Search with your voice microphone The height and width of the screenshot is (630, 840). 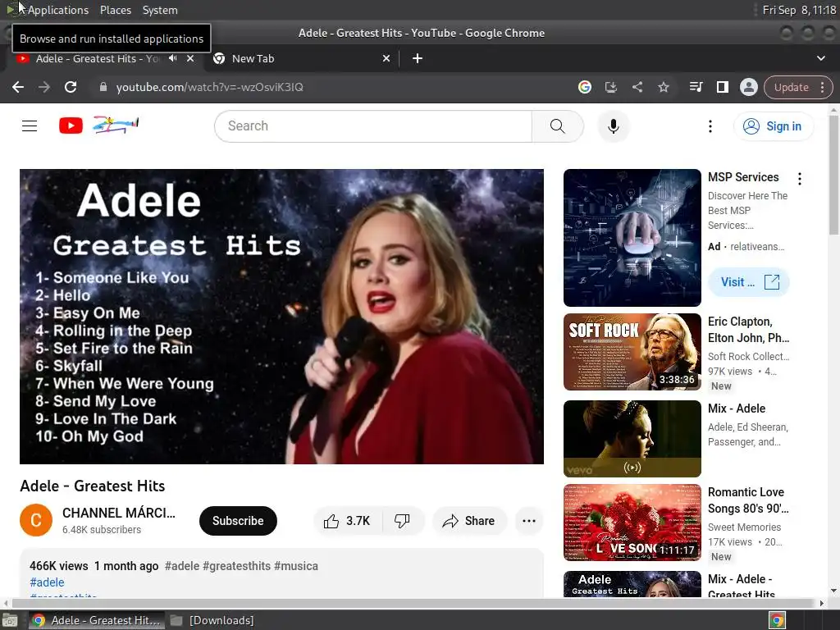tap(614, 126)
